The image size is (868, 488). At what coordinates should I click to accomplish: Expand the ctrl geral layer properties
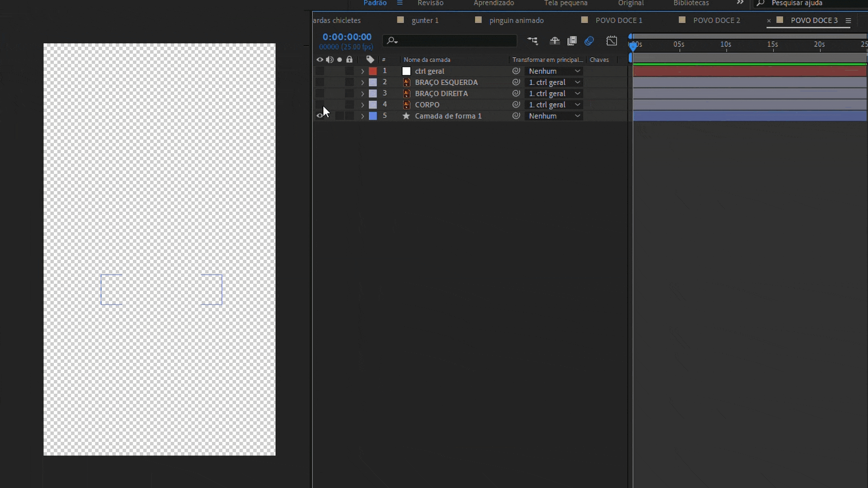pos(362,71)
